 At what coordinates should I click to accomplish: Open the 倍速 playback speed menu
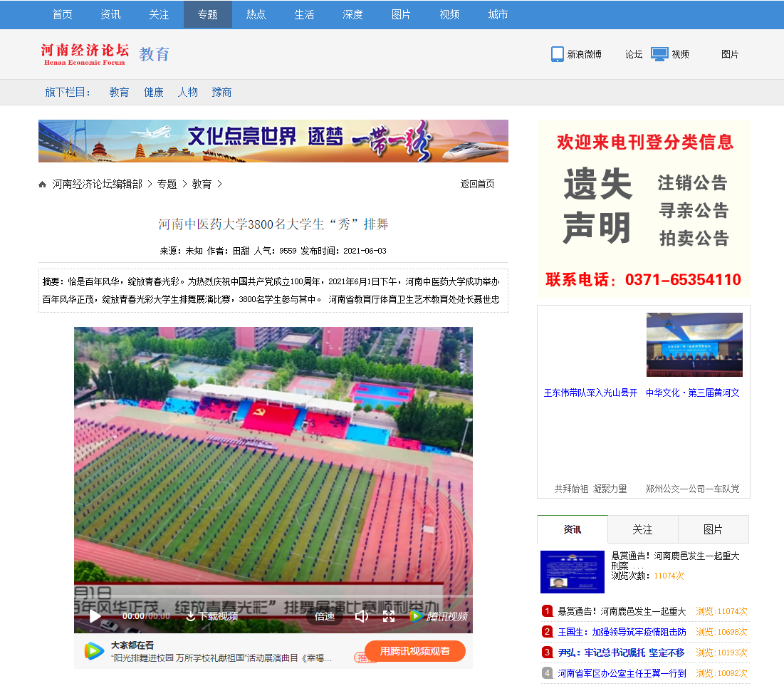(x=325, y=616)
